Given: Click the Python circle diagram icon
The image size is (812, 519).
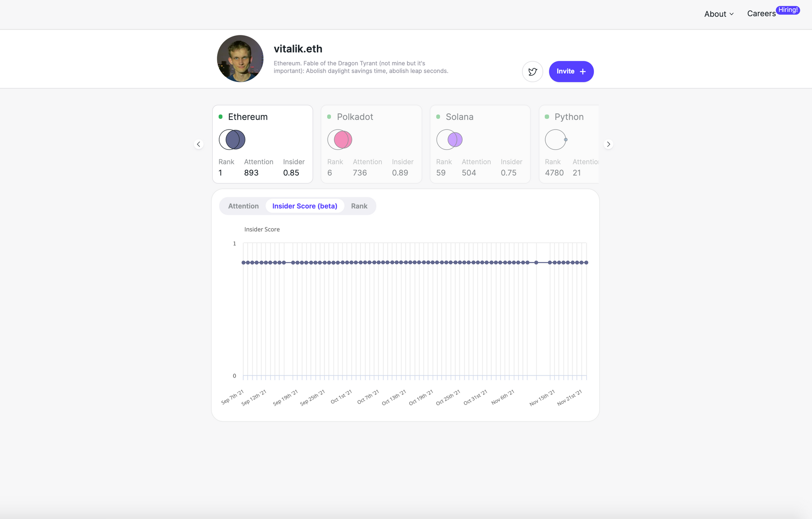Looking at the screenshot, I should tap(556, 140).
